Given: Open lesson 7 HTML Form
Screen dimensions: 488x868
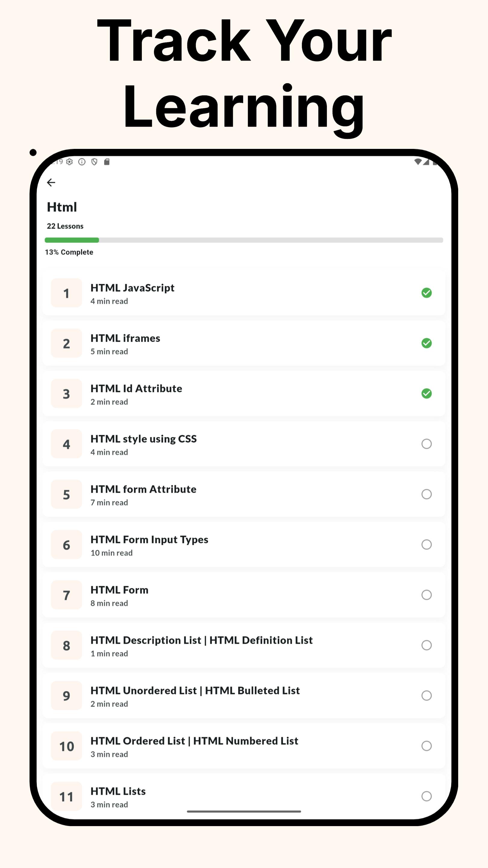Looking at the screenshot, I should (120, 590).
